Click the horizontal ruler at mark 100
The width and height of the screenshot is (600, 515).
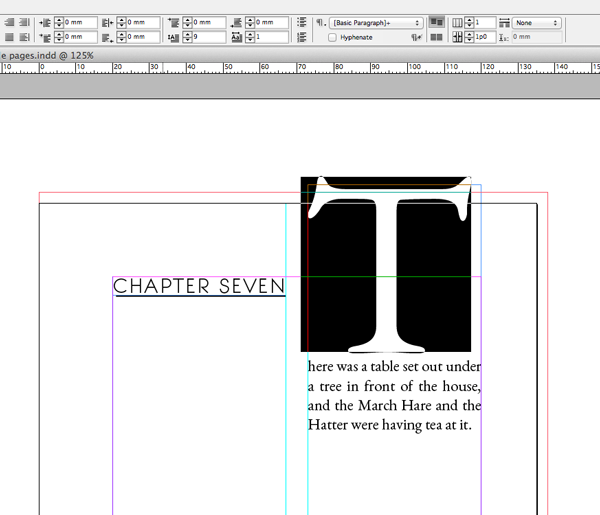pyautogui.click(x=414, y=67)
